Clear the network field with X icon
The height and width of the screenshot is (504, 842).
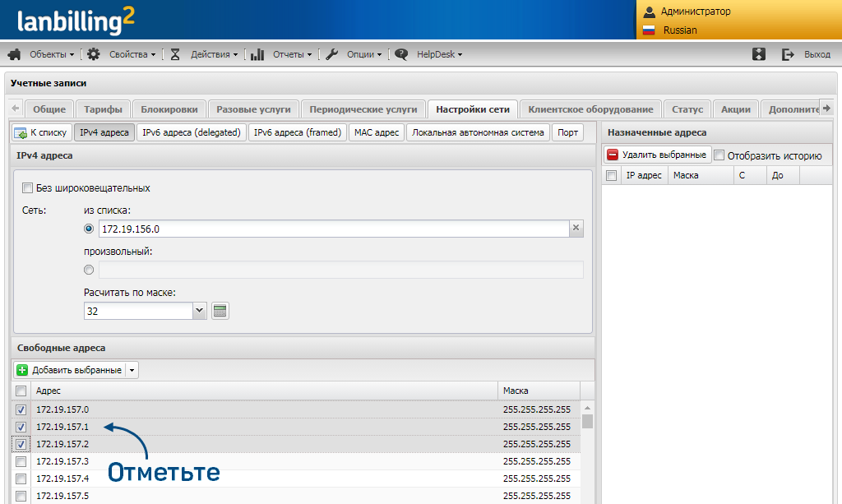pyautogui.click(x=576, y=229)
